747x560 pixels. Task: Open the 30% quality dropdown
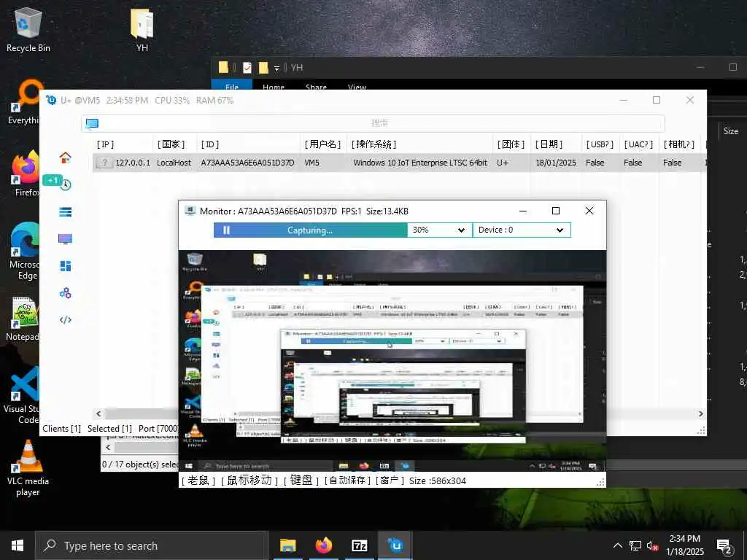pyautogui.click(x=439, y=230)
